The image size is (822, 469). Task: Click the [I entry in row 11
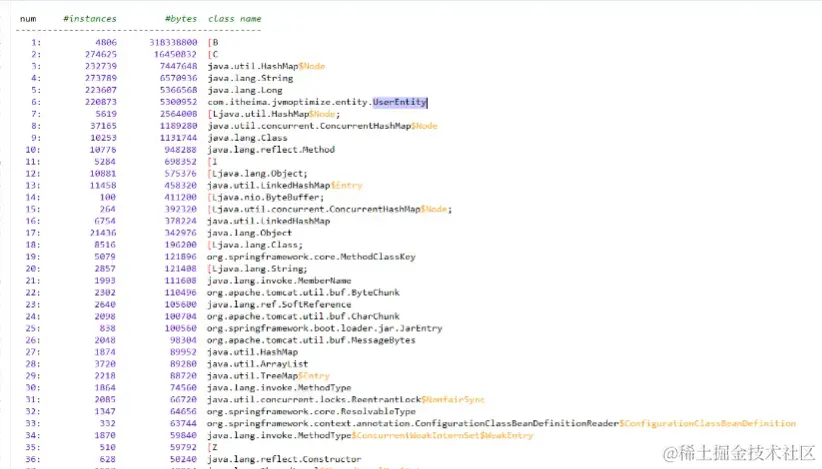pyautogui.click(x=212, y=161)
